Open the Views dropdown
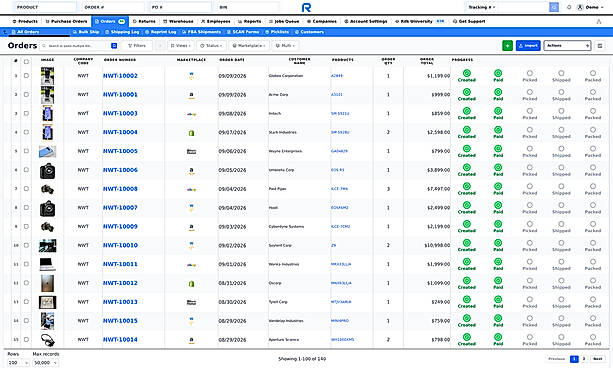The width and height of the screenshot is (613, 368). coord(181,46)
